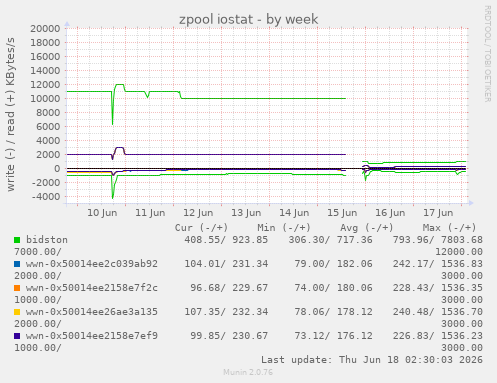Click the 14 Jun x-axis label
Image resolution: width=497 pixels, height=383 pixels.
pos(294,213)
